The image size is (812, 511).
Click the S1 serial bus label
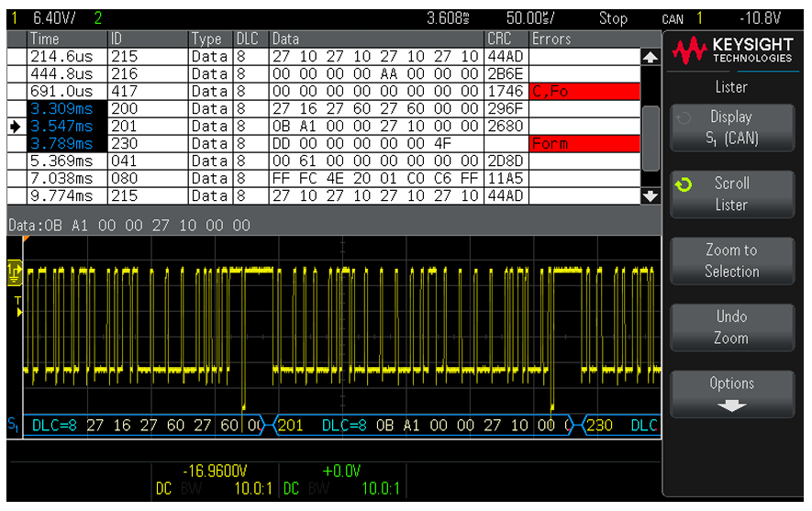coord(14,425)
